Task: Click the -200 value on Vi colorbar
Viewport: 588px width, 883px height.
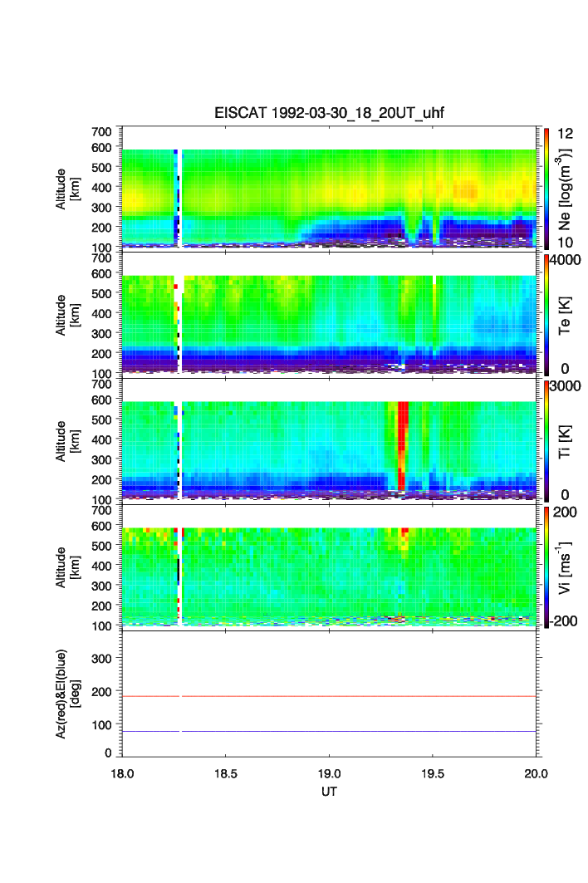Action: click(x=564, y=621)
